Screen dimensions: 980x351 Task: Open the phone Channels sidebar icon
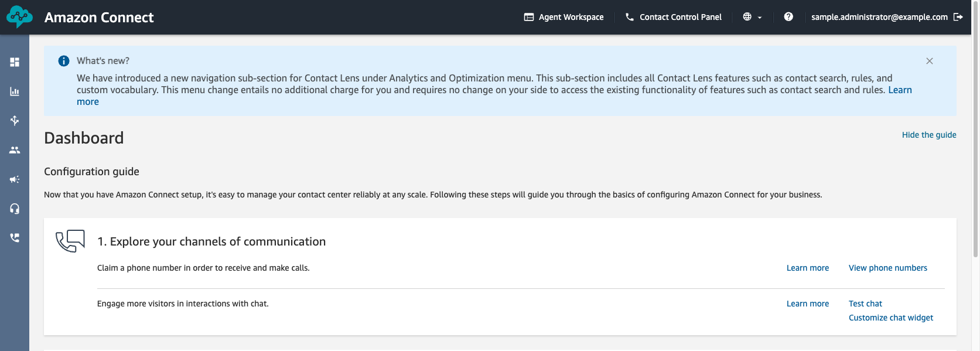coord(15,238)
